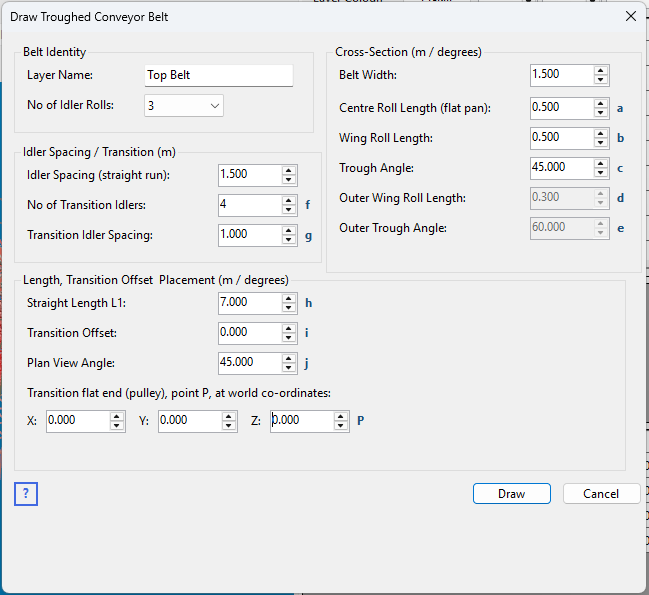Image resolution: width=649 pixels, height=595 pixels.
Task: Click the 'Plan View Angle:' label
Action: click(x=71, y=363)
